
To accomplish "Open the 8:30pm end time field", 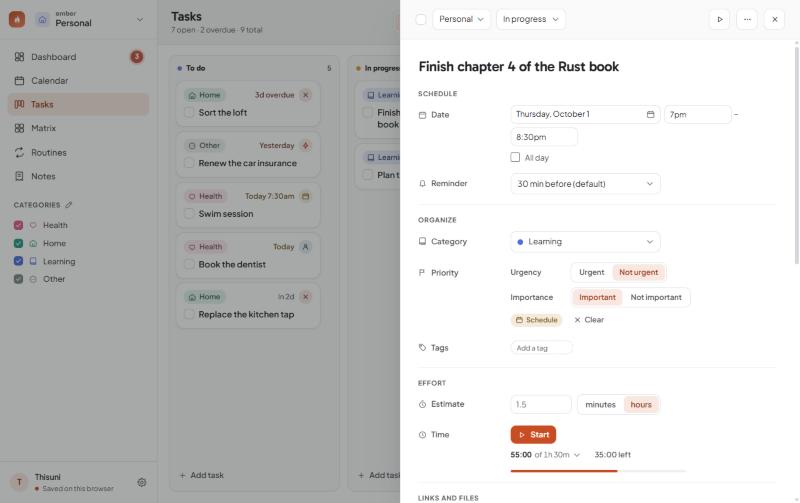I will pyautogui.click(x=544, y=137).
